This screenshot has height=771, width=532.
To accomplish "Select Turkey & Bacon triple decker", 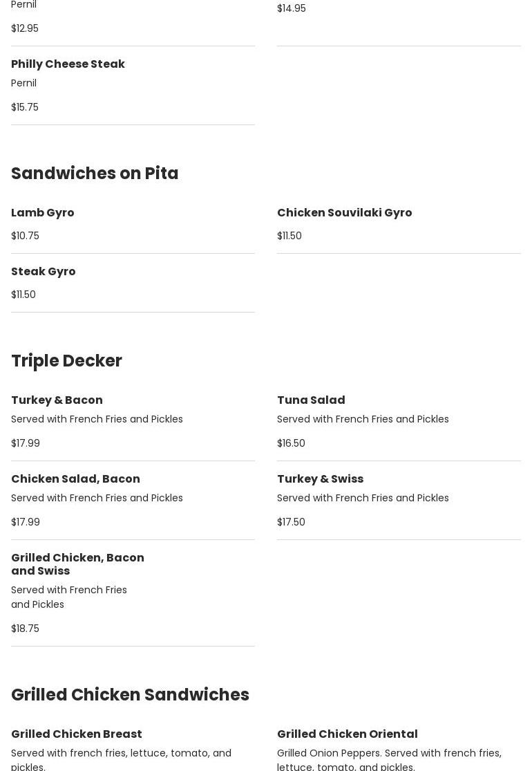I will click(57, 400).
